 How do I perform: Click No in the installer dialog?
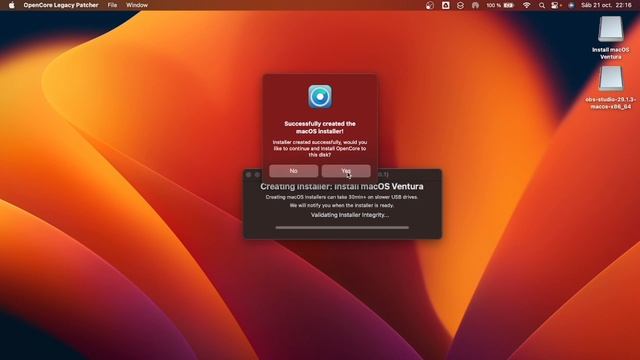click(x=293, y=171)
